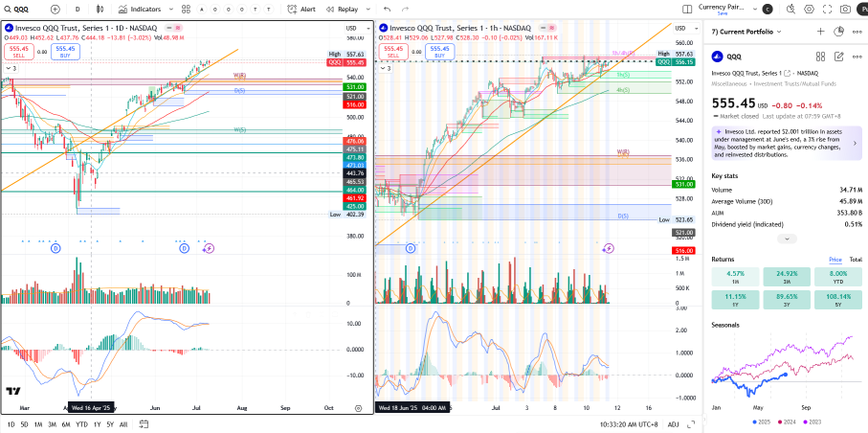The image size is (868, 433).
Task: Undo the last chart action
Action: point(387,10)
